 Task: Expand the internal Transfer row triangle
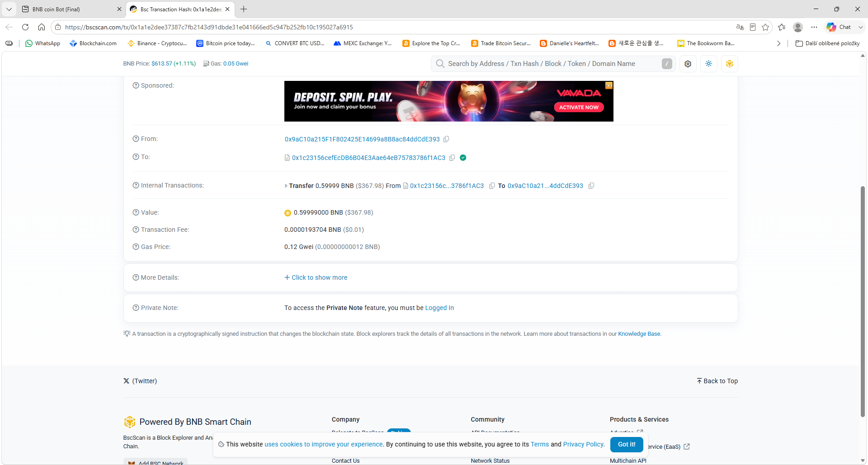(x=286, y=186)
